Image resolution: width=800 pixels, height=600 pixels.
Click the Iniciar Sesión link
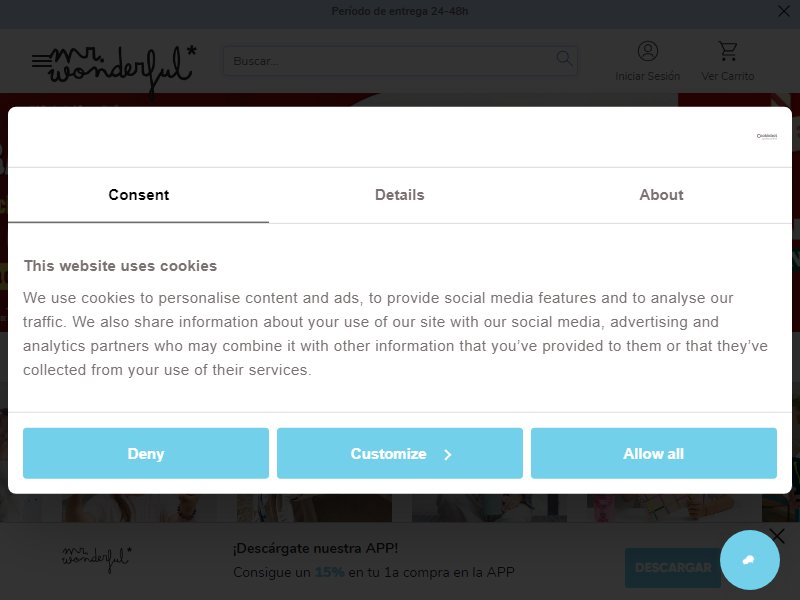(x=647, y=76)
